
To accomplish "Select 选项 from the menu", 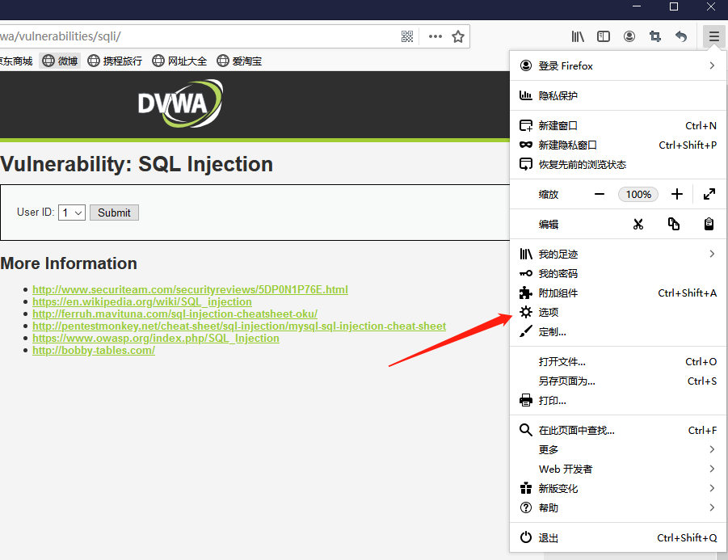I will (x=549, y=312).
